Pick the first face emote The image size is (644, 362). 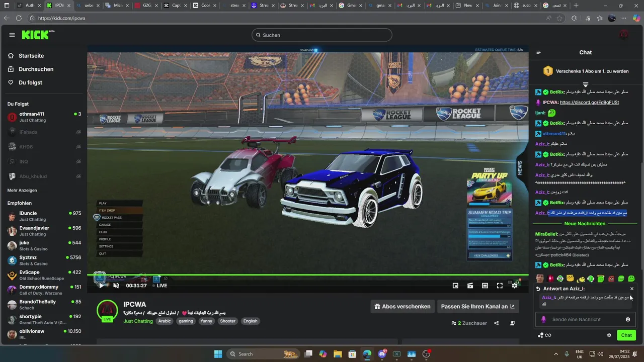pyautogui.click(x=540, y=279)
